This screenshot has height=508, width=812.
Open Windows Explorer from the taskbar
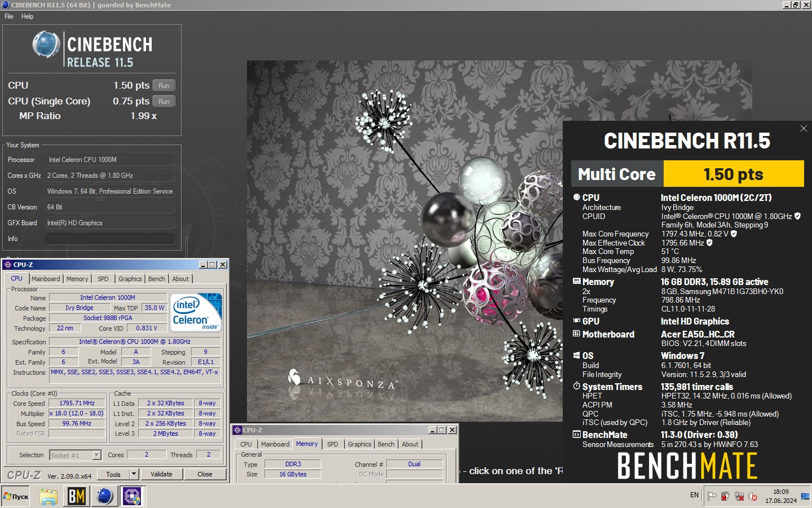pos(48,496)
